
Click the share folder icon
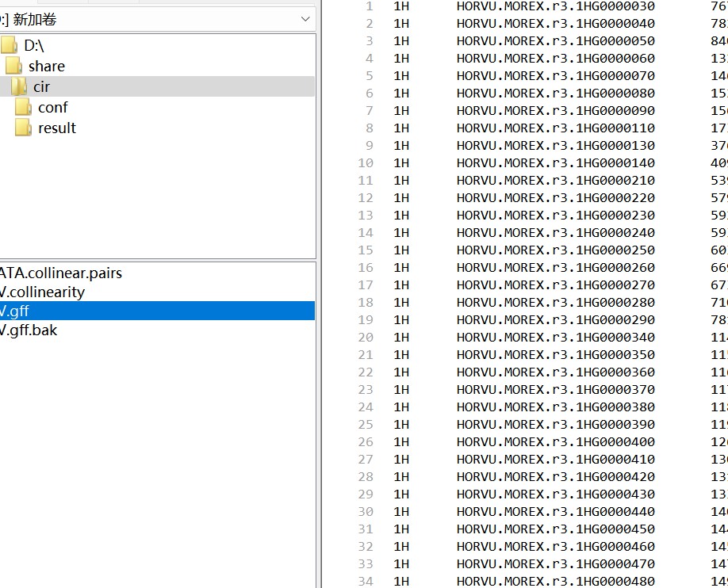(13, 66)
